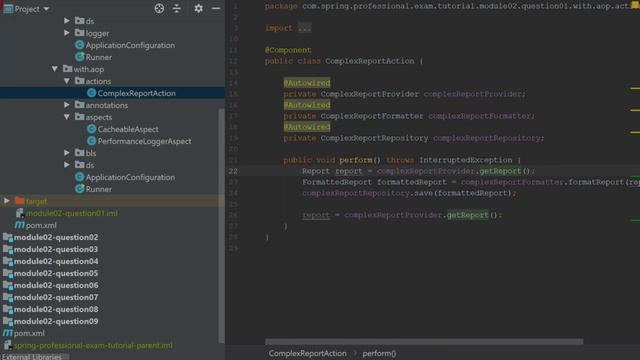
Task: Expand the target folder
Action: 7,201
